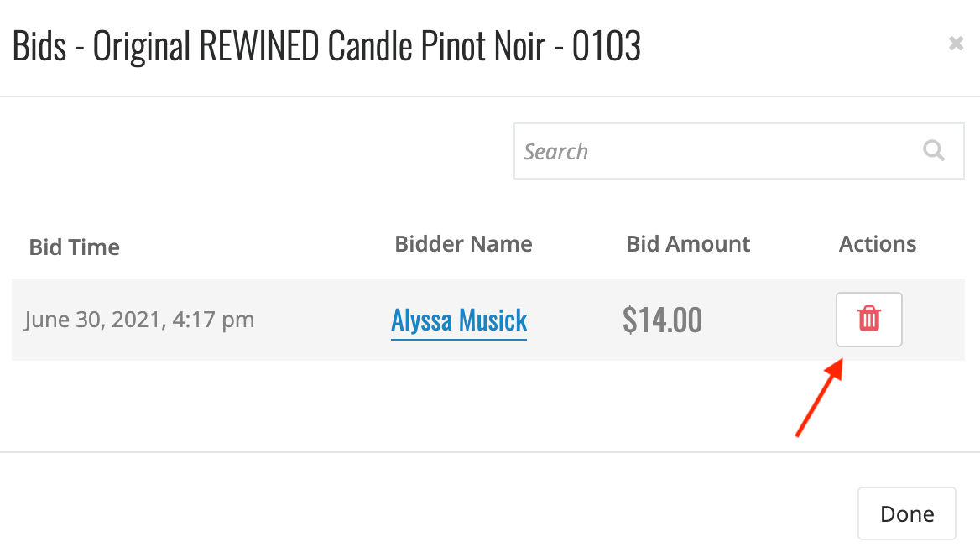This screenshot has width=980, height=552.
Task: Click the Actions column header
Action: click(878, 244)
